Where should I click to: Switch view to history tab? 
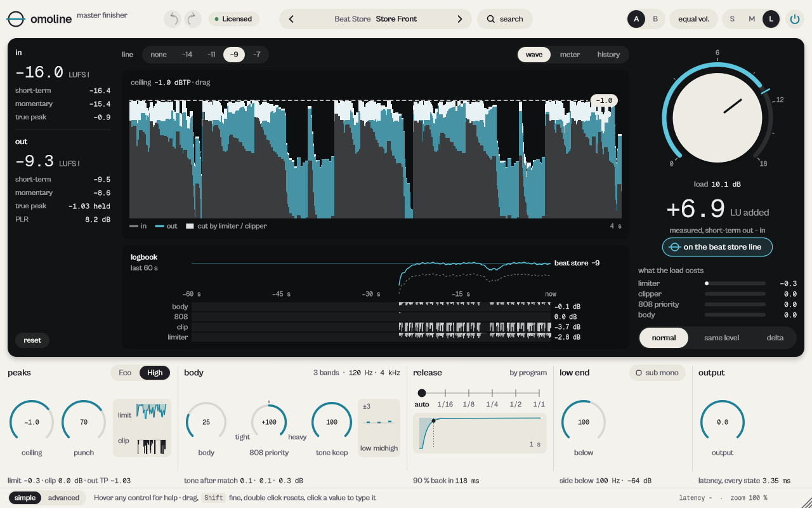pos(608,55)
